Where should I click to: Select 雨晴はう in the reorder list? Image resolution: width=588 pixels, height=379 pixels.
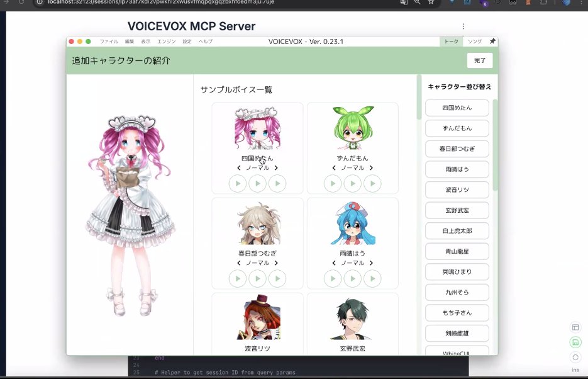pyautogui.click(x=457, y=169)
